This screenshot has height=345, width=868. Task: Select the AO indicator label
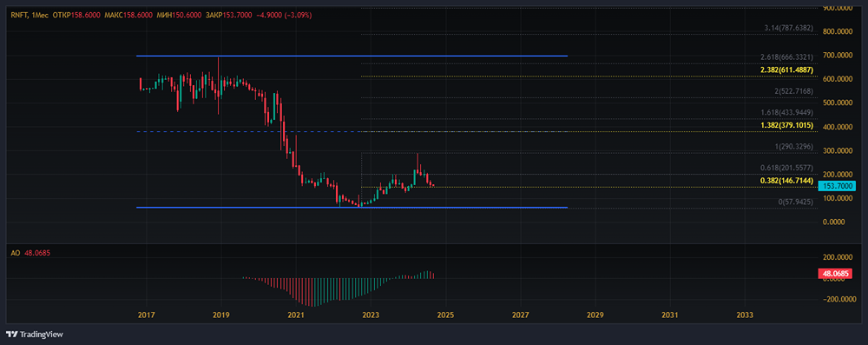coord(16,253)
